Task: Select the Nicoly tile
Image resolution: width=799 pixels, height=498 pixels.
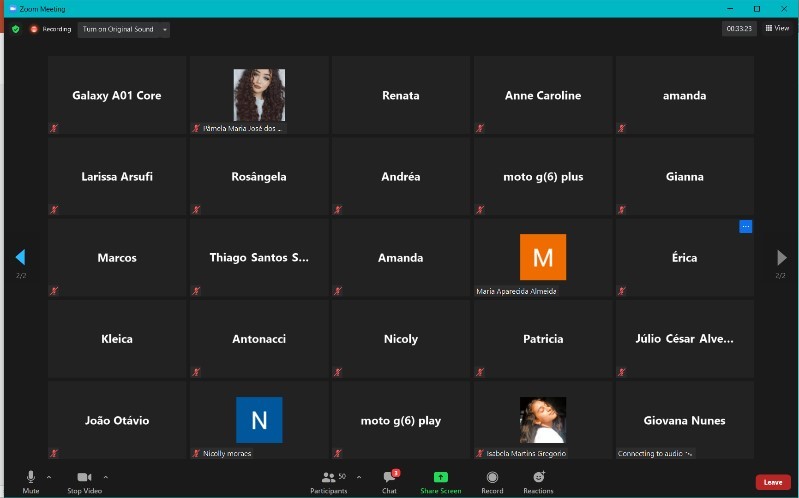Action: (x=401, y=339)
